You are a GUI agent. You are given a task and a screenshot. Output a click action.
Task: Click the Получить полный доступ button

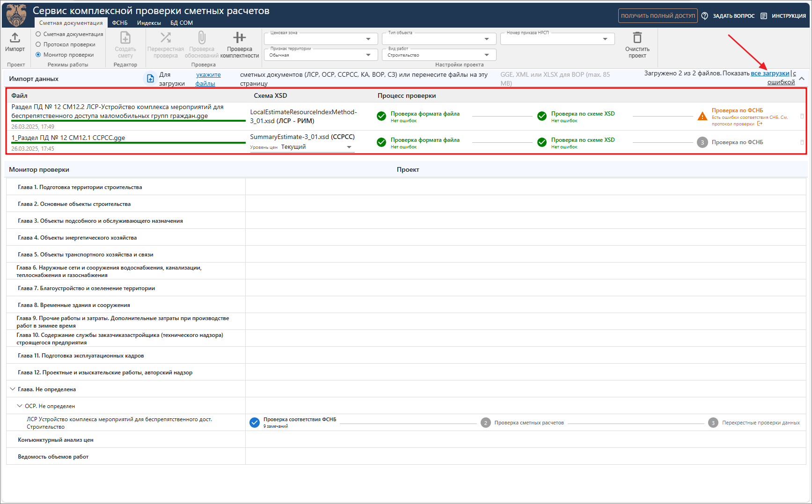(x=658, y=16)
